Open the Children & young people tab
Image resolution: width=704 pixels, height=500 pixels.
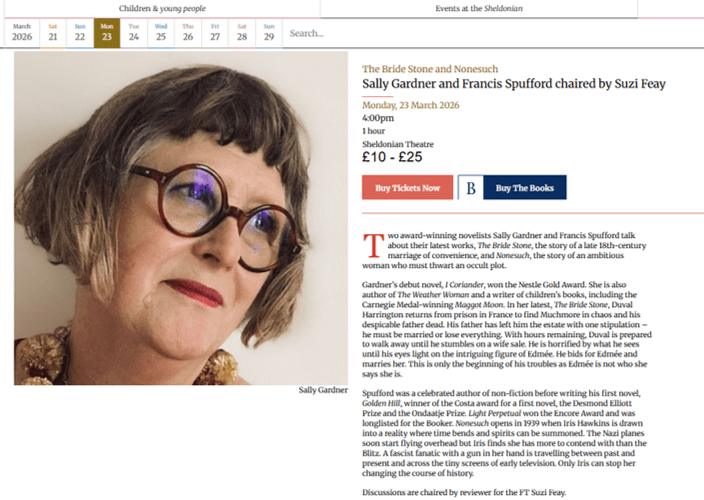tap(163, 8)
